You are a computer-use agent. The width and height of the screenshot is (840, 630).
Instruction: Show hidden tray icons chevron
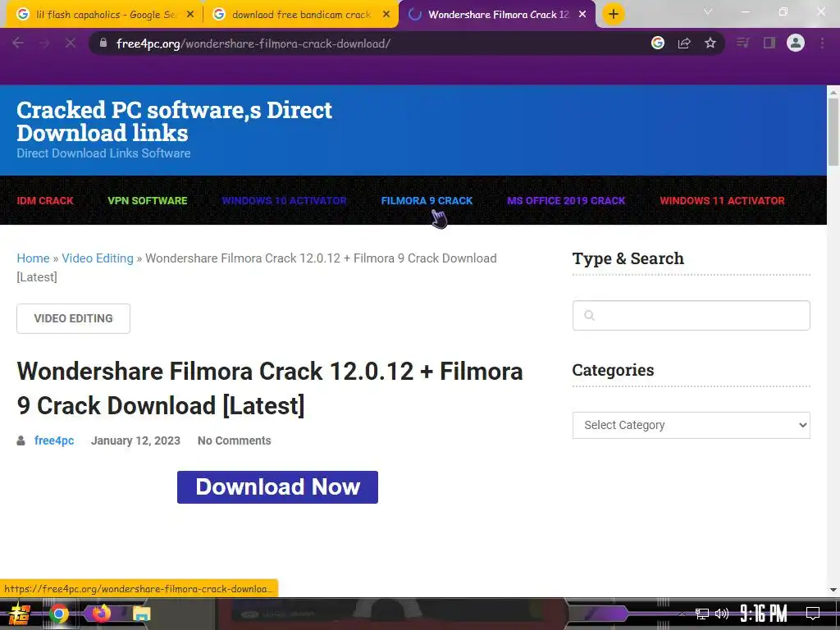(x=682, y=614)
